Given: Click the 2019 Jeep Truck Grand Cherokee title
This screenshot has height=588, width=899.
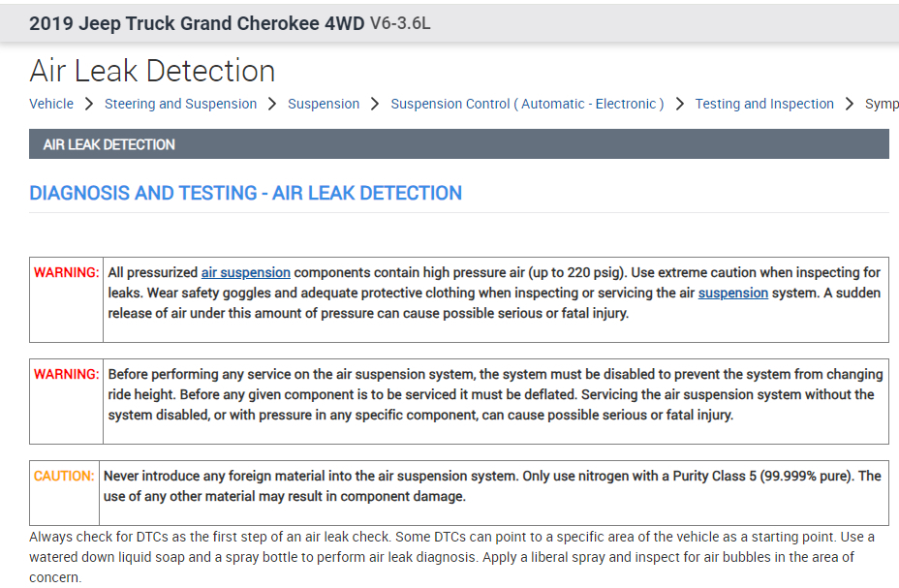Looking at the screenshot, I should 197,23.
